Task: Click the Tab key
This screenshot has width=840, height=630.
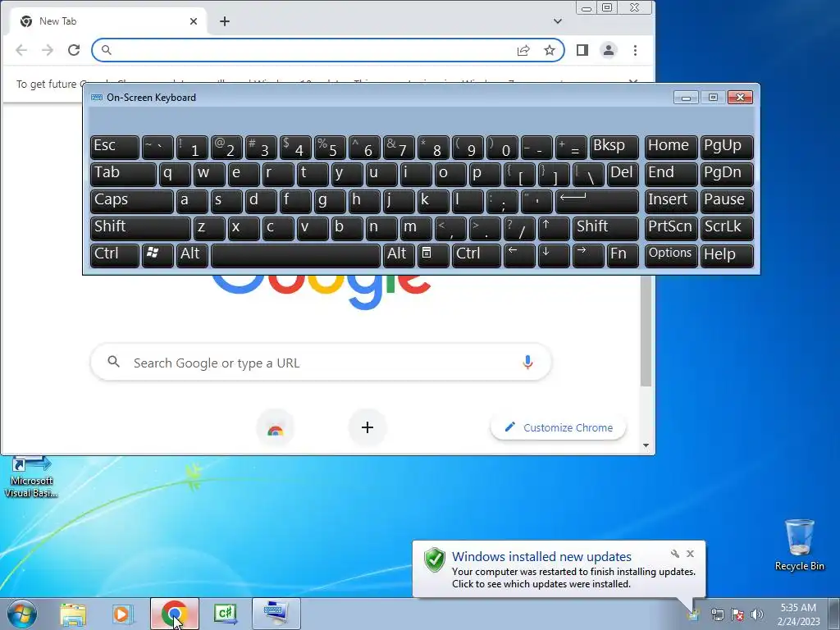Action: click(123, 174)
